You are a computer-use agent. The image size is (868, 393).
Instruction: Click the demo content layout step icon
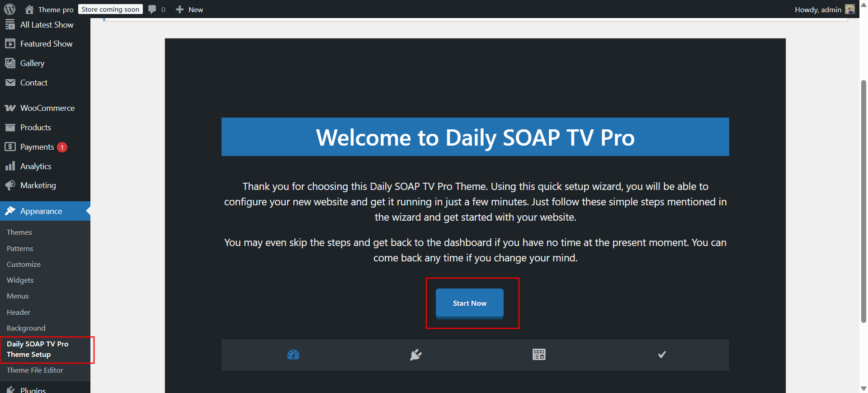539,355
